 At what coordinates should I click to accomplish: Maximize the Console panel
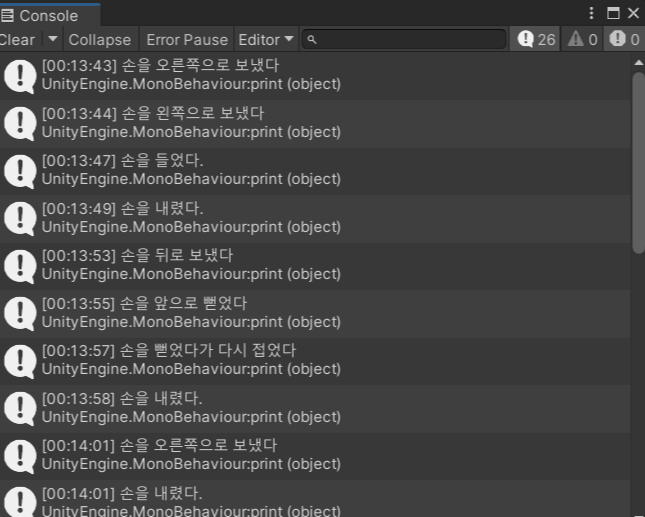click(x=613, y=13)
